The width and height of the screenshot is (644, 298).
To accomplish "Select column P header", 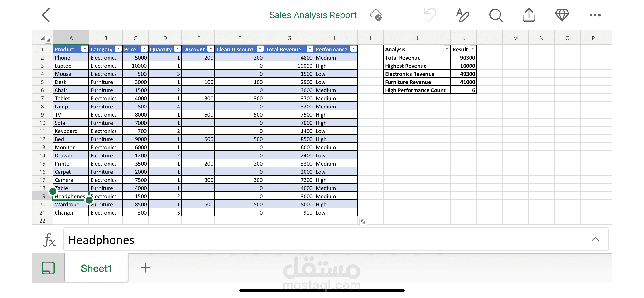I will pos(593,38).
